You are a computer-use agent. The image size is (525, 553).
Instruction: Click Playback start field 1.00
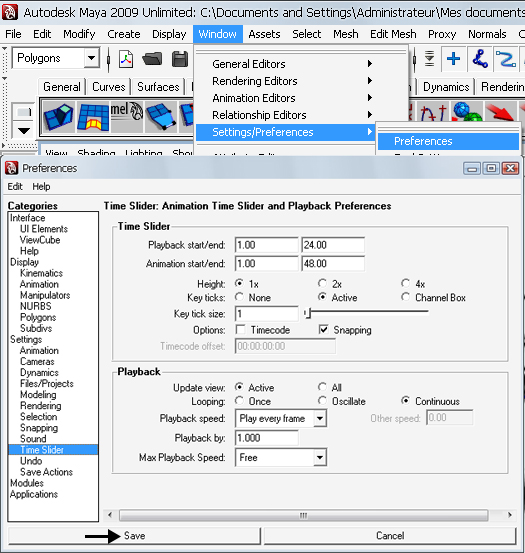[x=267, y=245]
